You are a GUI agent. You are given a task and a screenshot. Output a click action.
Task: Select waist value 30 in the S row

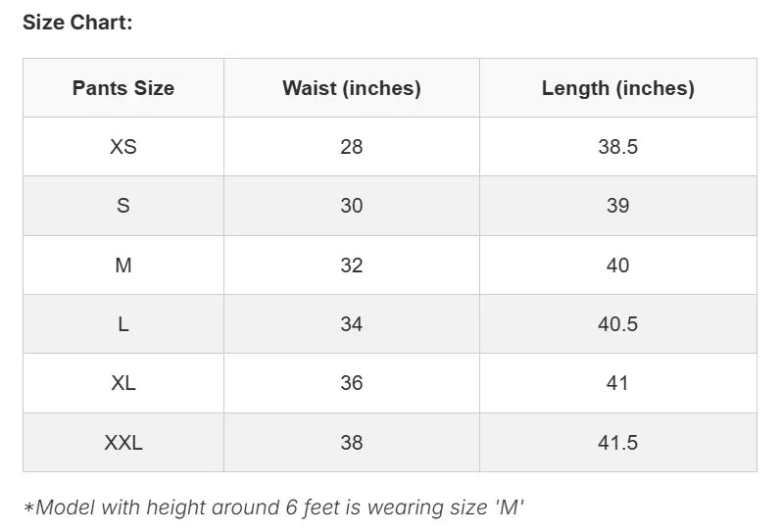tap(352, 206)
